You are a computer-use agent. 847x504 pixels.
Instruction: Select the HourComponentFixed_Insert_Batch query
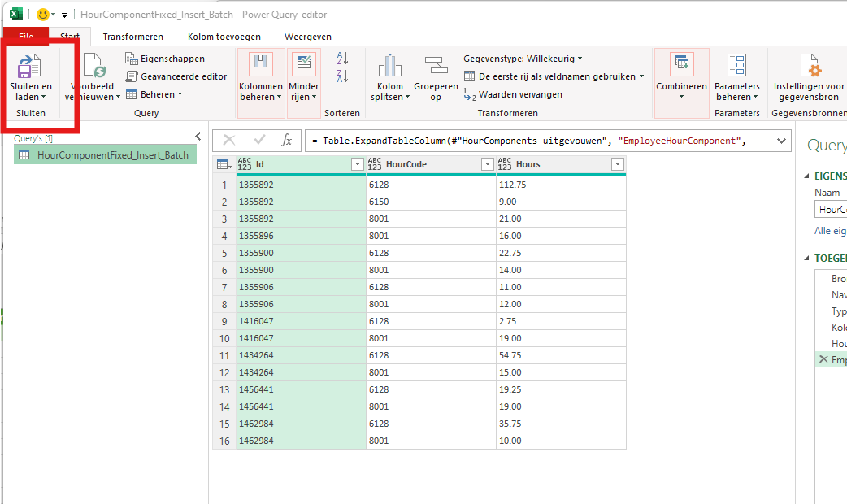112,155
